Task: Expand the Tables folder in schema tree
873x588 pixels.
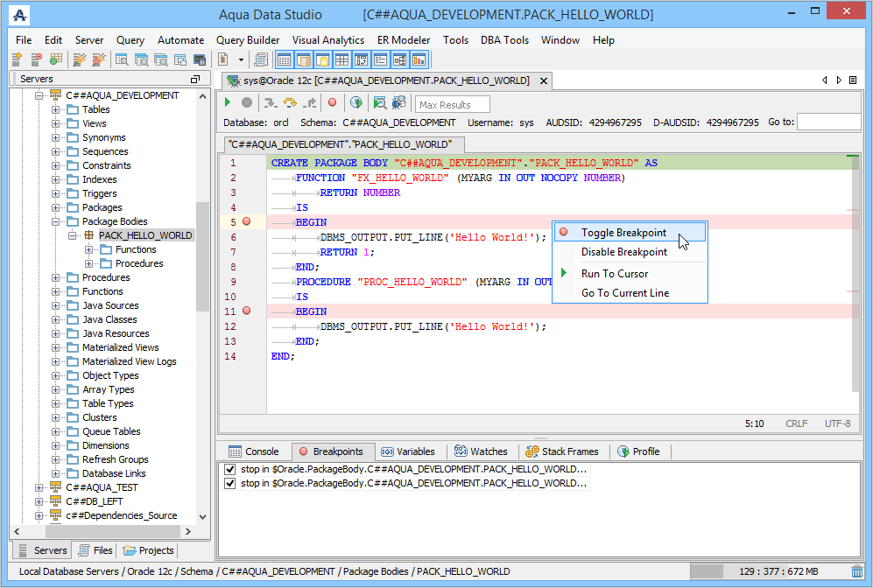Action: point(56,109)
